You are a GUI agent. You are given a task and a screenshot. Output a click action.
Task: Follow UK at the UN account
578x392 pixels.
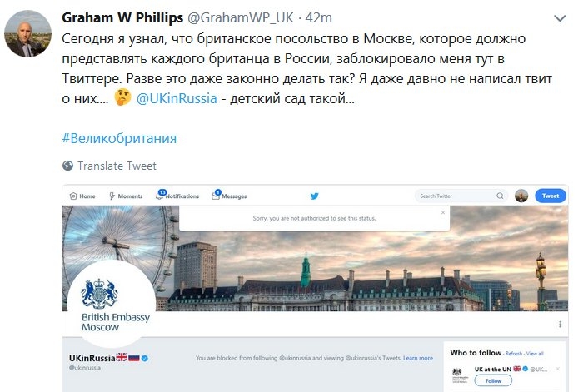pyautogui.click(x=493, y=380)
